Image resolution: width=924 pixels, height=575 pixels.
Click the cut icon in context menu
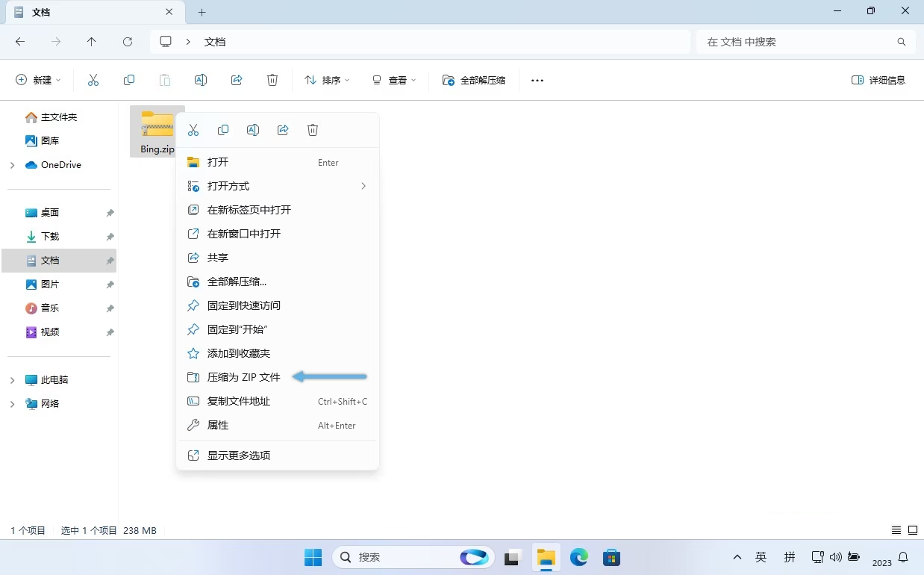193,130
